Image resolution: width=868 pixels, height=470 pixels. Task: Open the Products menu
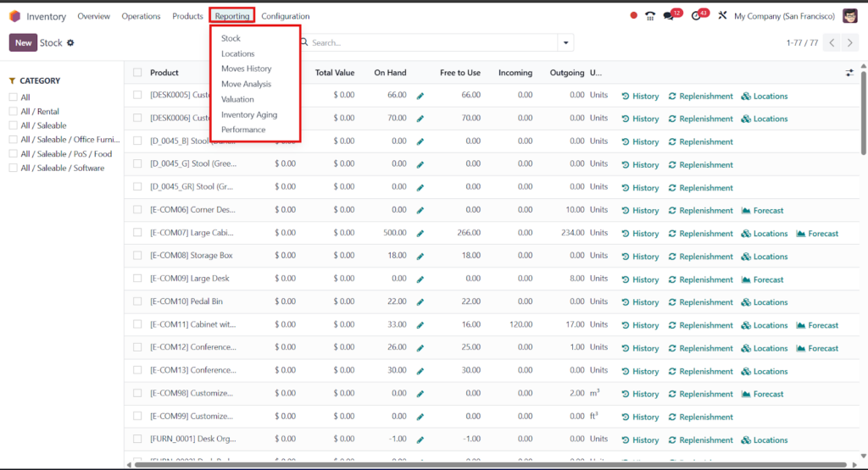[187, 16]
